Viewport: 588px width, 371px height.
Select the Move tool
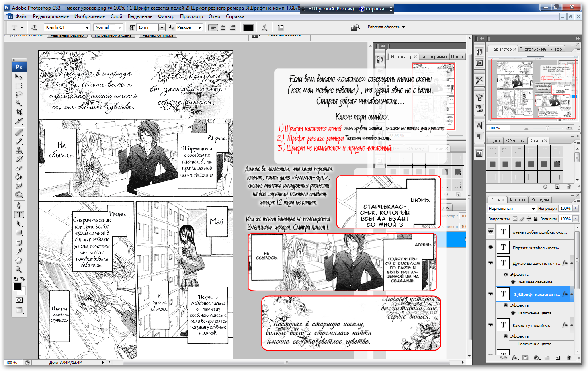click(19, 76)
